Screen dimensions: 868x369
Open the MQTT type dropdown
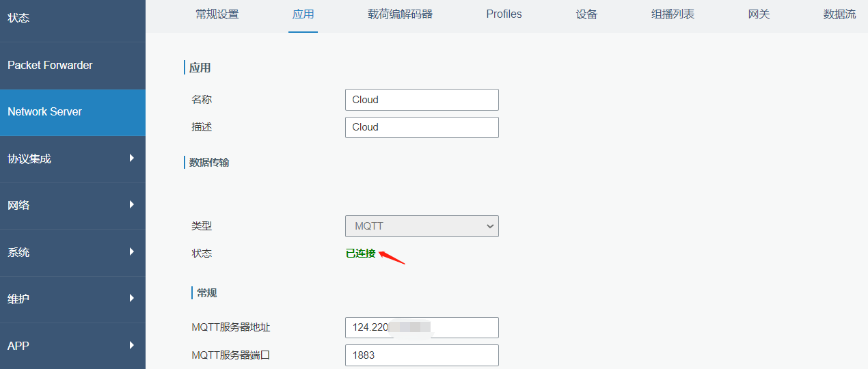[422, 226]
